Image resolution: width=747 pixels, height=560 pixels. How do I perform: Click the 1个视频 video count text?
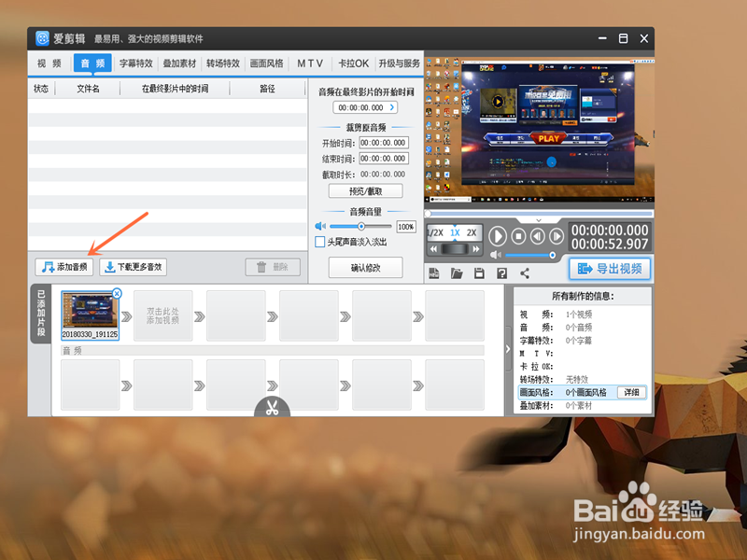click(579, 315)
